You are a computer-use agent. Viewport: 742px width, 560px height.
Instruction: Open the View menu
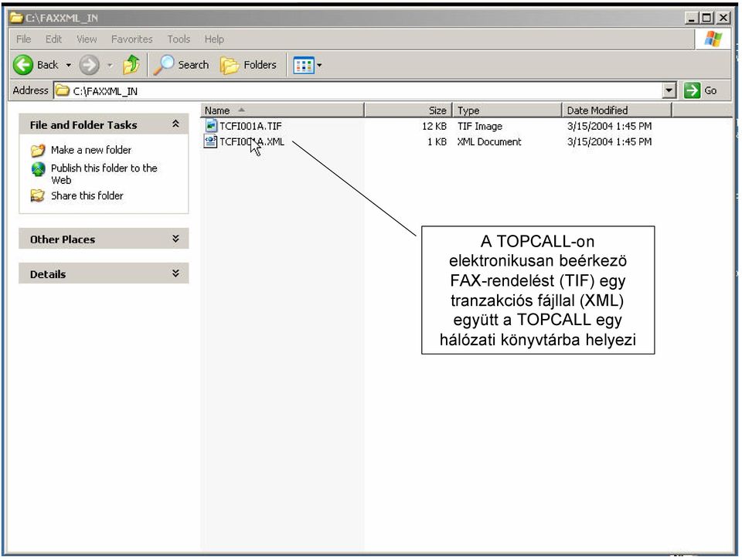click(x=87, y=39)
